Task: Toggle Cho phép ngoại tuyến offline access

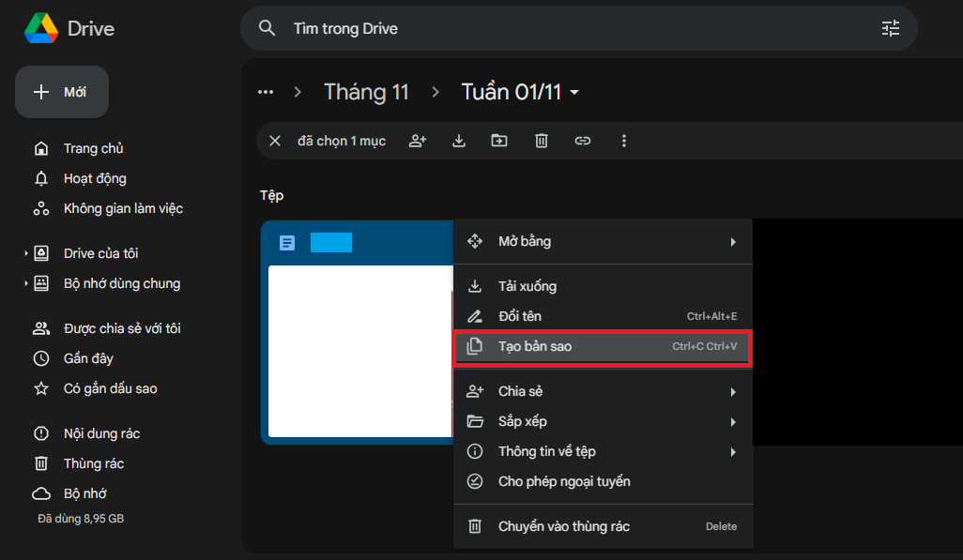Action: pos(603,481)
